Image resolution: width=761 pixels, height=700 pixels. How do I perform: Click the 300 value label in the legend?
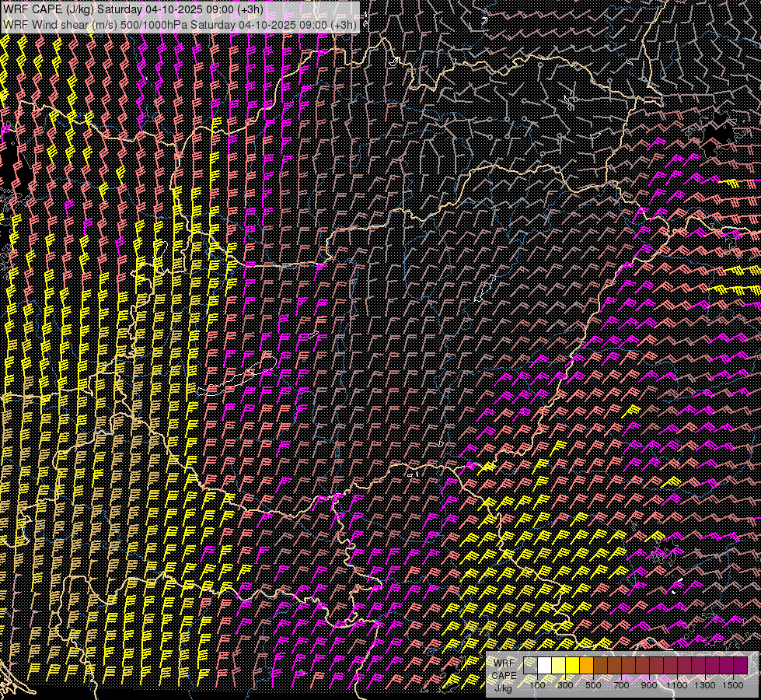point(565,685)
